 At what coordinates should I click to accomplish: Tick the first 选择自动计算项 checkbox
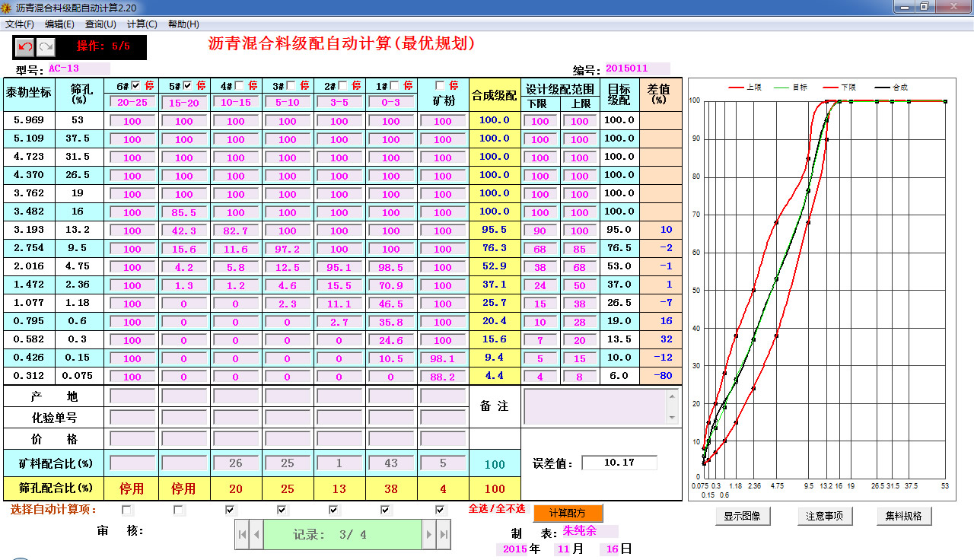click(x=127, y=510)
